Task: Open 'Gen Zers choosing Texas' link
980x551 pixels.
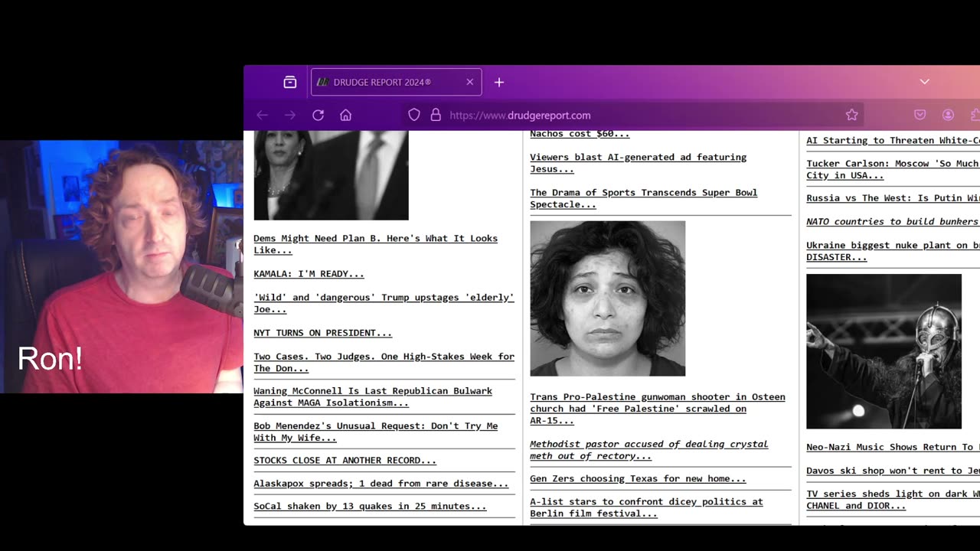Action: (x=638, y=478)
